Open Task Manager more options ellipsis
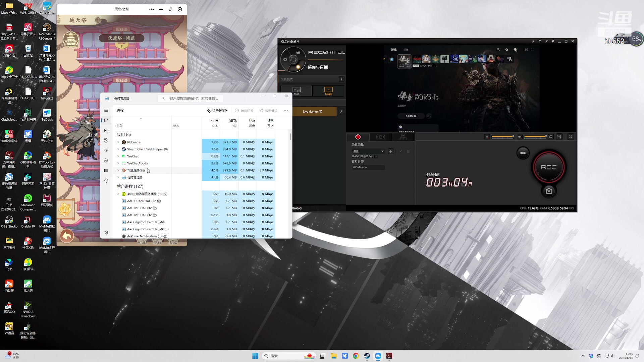Image resolution: width=644 pixels, height=362 pixels. point(285,111)
